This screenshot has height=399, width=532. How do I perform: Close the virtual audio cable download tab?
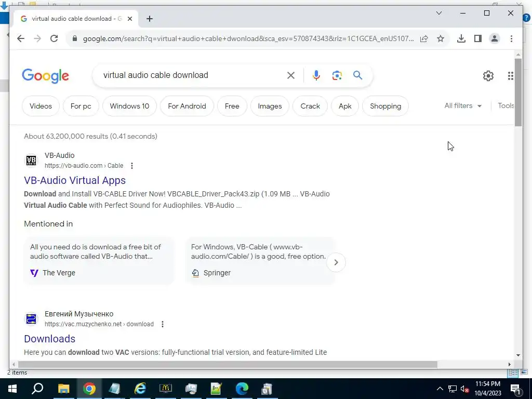(x=129, y=19)
